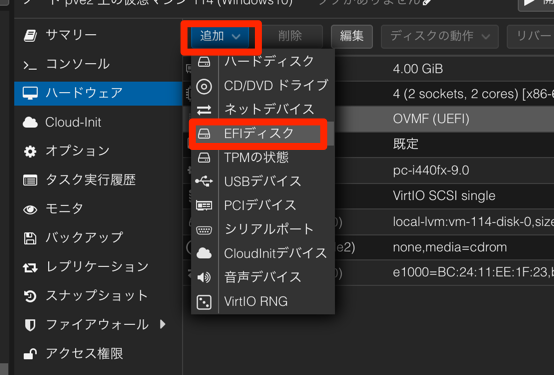Choose TPMの状態 menu entry
The width and height of the screenshot is (554, 375).
(263, 157)
